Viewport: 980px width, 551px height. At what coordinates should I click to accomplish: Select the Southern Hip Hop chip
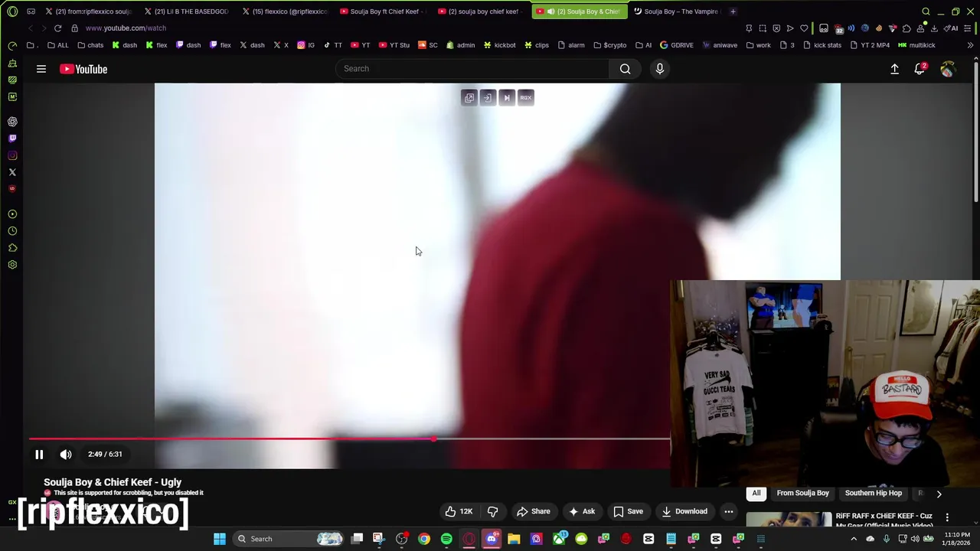(874, 494)
